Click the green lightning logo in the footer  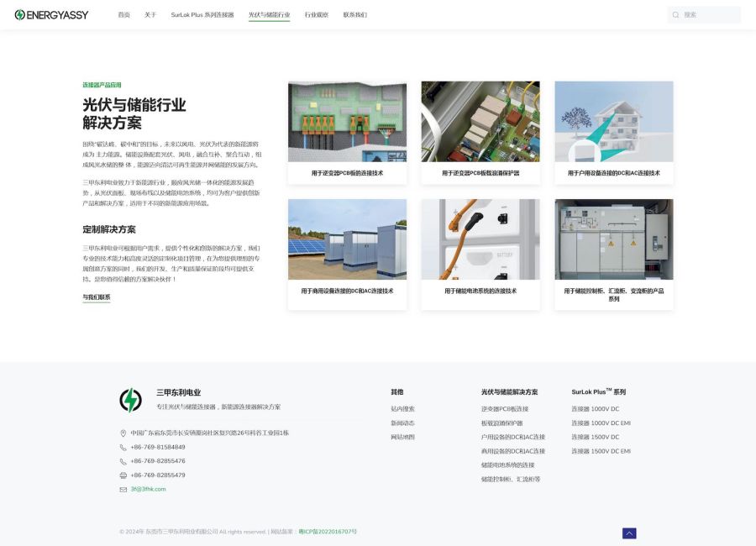coord(130,399)
